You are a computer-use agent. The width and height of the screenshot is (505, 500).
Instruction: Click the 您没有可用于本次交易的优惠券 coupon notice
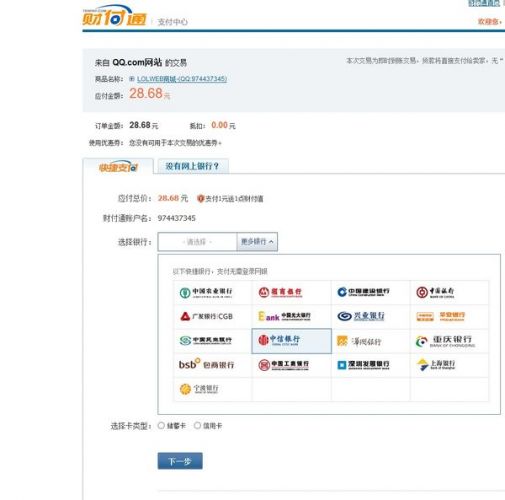[175, 143]
